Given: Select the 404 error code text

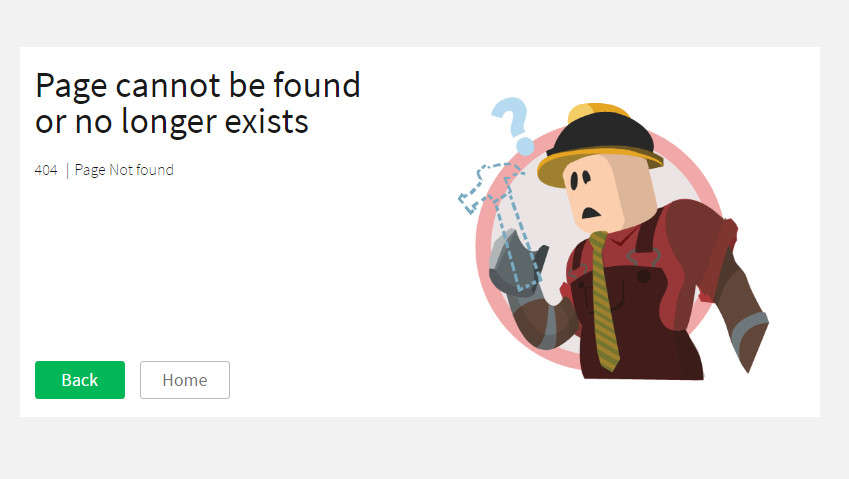Looking at the screenshot, I should [46, 170].
